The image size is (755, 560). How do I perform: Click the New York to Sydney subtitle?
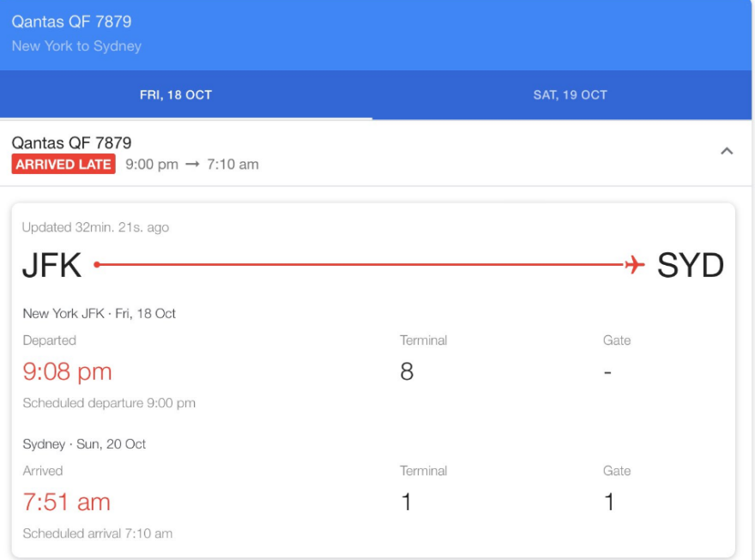76,46
